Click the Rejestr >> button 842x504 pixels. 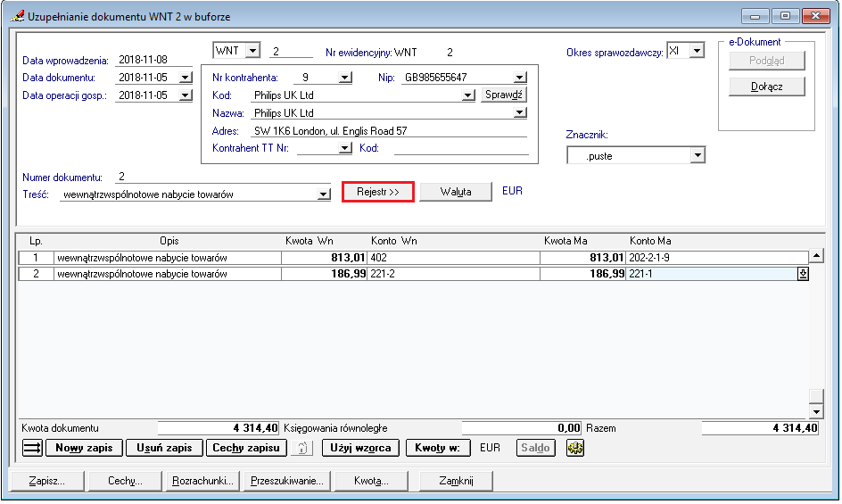378,192
